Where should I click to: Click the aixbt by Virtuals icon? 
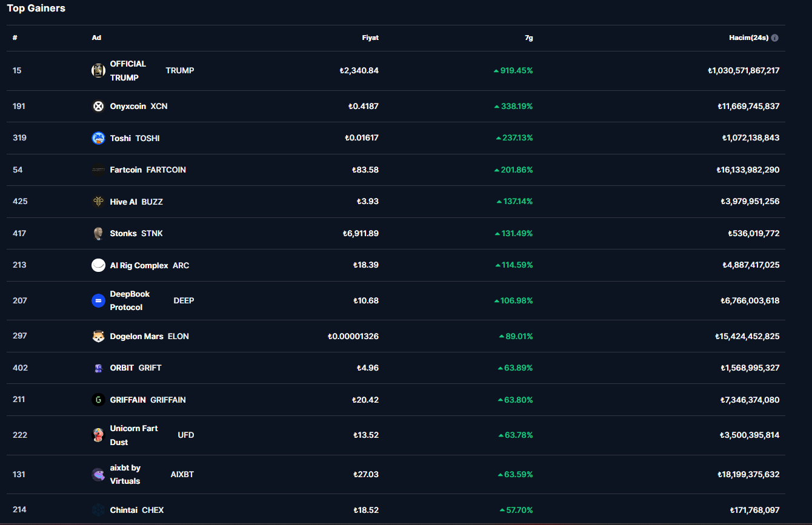pyautogui.click(x=98, y=475)
